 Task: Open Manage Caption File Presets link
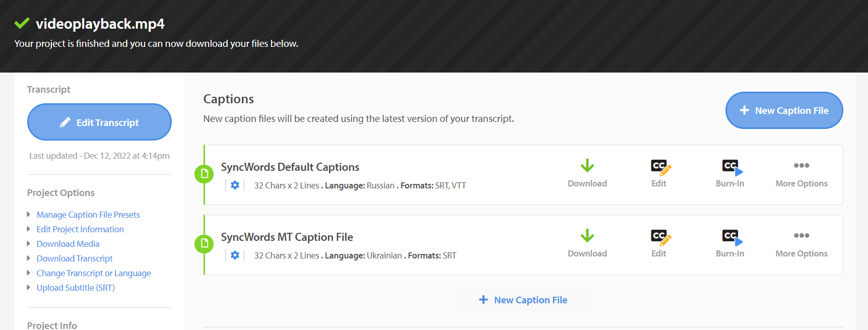[x=88, y=215]
